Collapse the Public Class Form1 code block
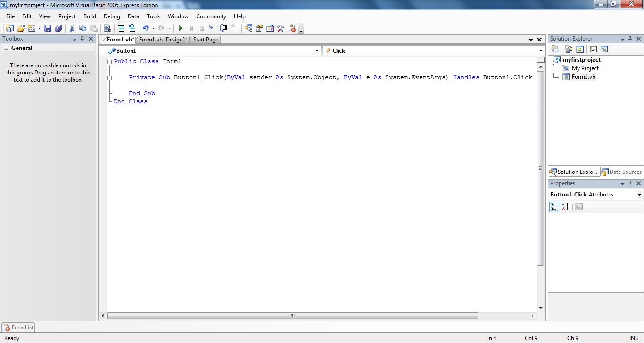Viewport: 644px width, 343px height. coord(110,62)
